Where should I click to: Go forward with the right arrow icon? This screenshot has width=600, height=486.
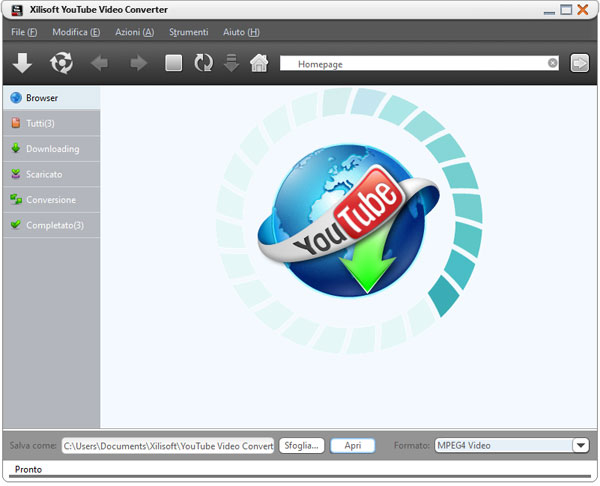(x=139, y=63)
